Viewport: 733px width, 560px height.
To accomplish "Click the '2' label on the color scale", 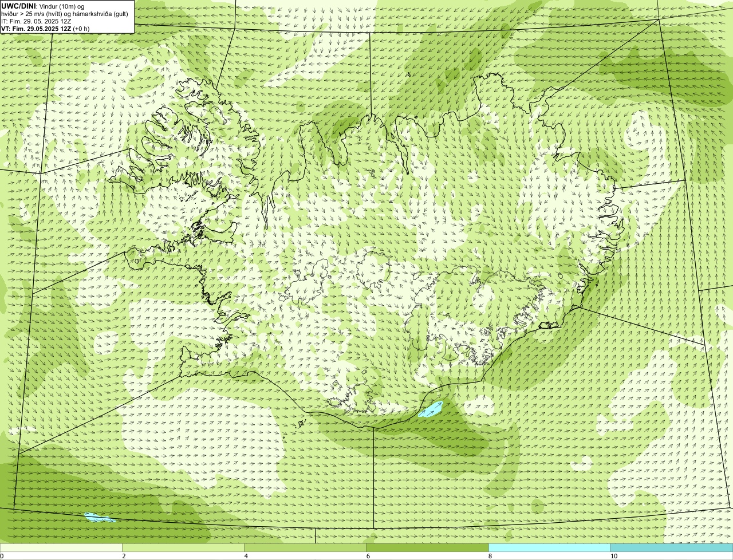I will click(x=124, y=556).
